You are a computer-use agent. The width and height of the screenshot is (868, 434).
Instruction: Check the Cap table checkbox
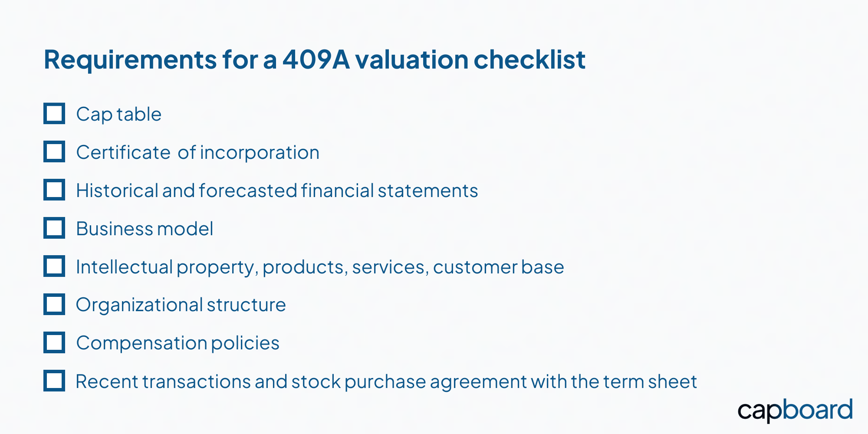tap(54, 114)
